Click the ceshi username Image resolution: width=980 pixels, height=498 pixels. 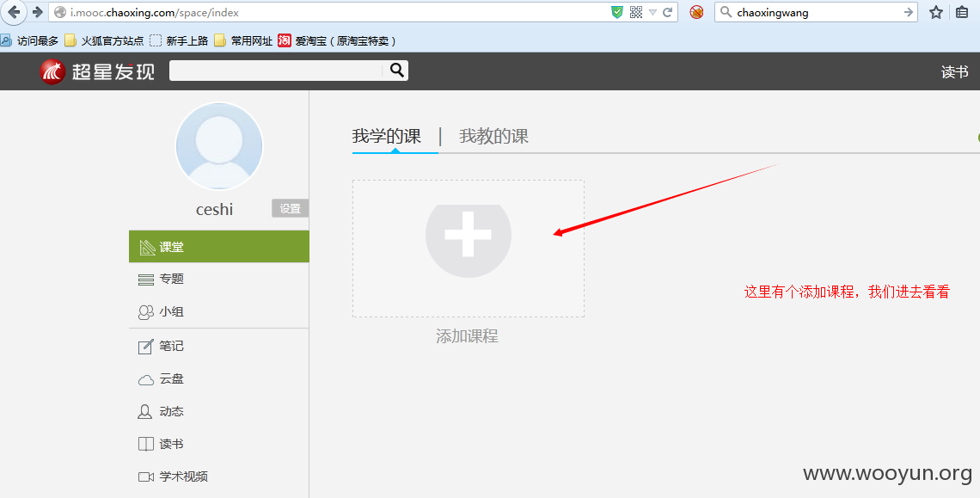214,209
